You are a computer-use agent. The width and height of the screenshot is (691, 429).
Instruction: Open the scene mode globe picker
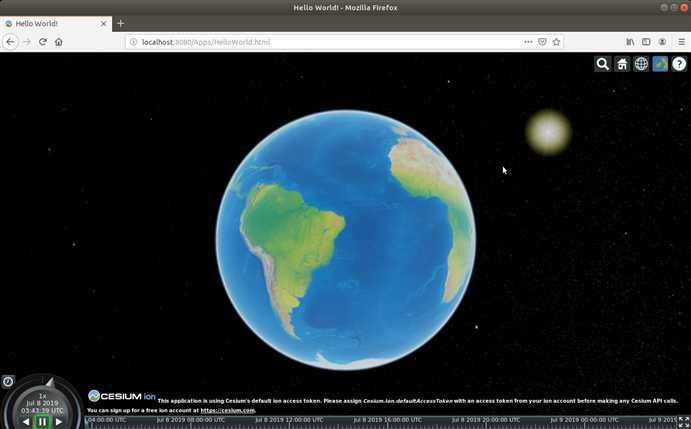click(x=641, y=64)
